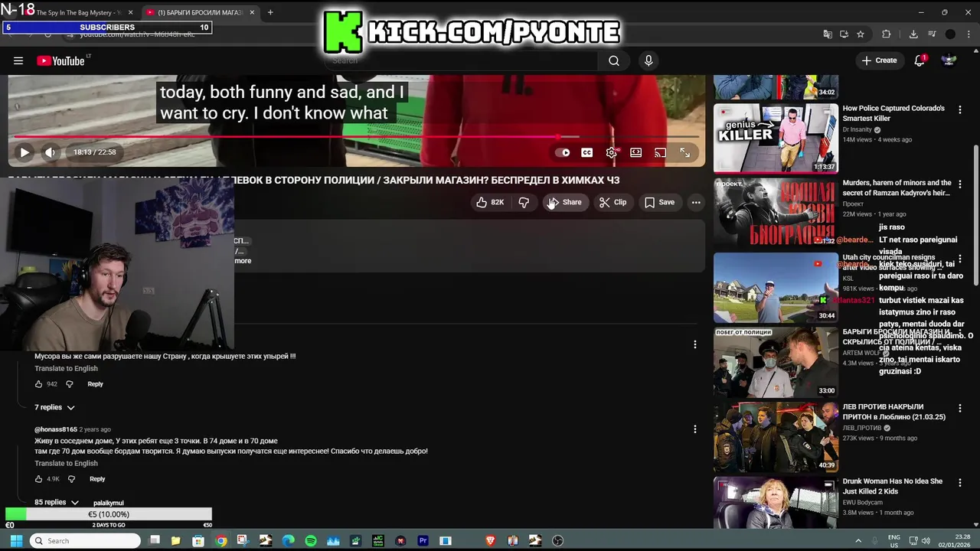Toggle closed captions CC
The width and height of the screenshot is (980, 551).
pyautogui.click(x=586, y=152)
